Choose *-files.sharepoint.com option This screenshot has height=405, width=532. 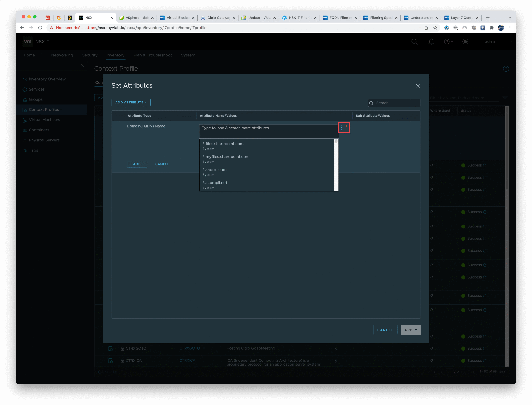tap(223, 144)
